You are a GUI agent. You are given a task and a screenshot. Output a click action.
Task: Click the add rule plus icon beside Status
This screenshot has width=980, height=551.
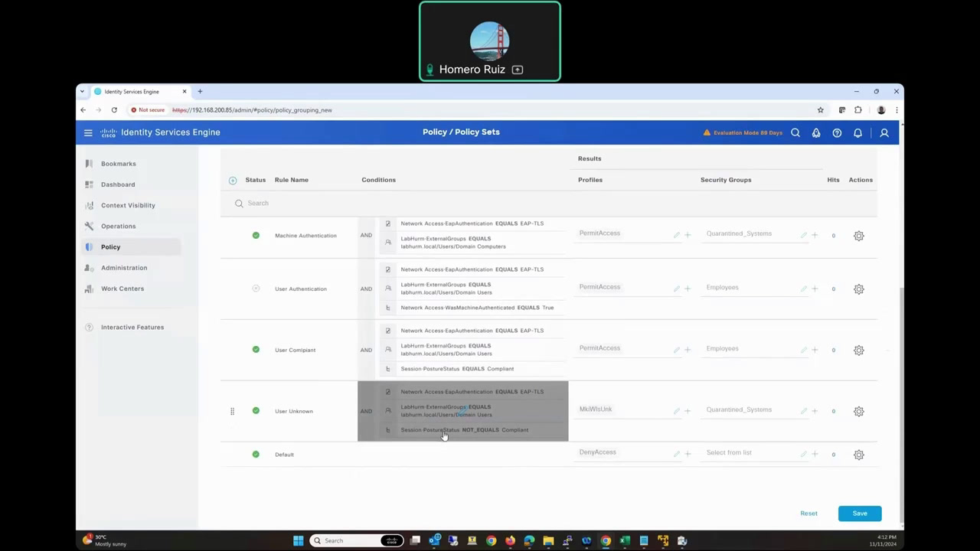tap(233, 180)
